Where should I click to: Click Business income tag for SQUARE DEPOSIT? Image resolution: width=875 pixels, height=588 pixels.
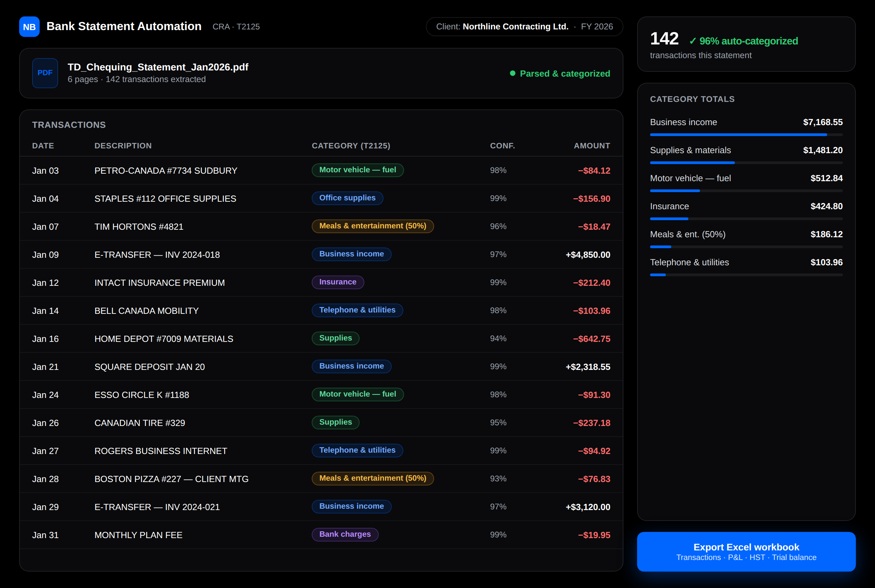coord(352,366)
